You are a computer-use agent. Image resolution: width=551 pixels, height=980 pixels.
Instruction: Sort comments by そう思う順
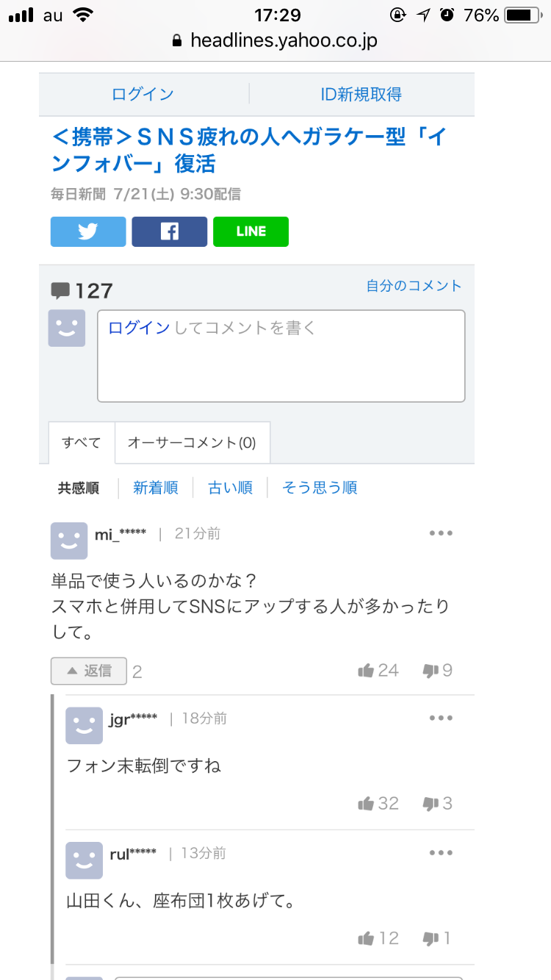(x=320, y=488)
